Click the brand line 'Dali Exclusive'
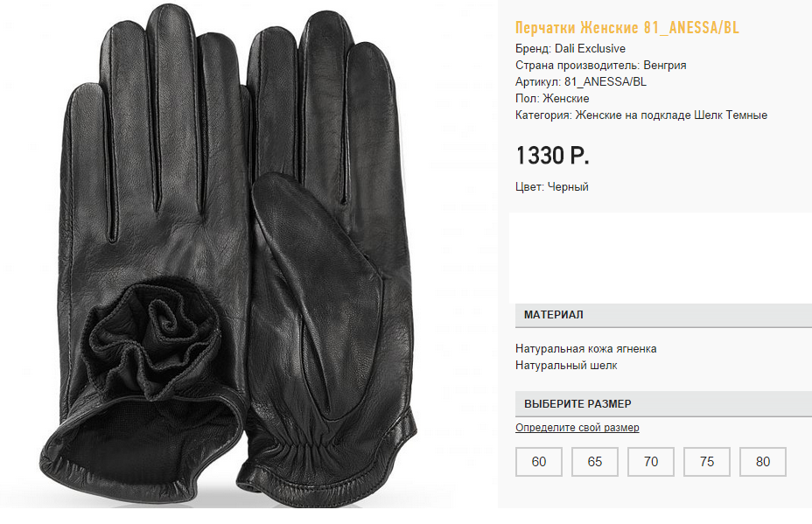This screenshot has width=812, height=524. [570, 49]
